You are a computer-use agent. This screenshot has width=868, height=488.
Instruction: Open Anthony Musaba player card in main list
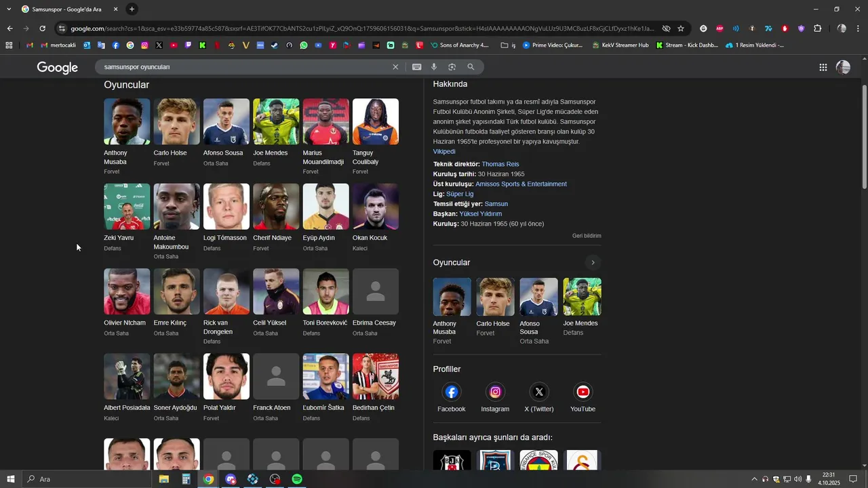[127, 137]
